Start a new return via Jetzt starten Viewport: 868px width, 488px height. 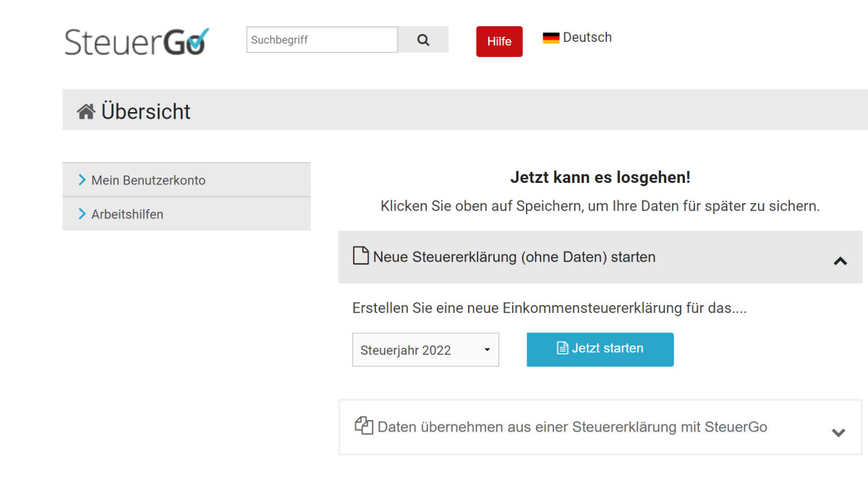click(600, 349)
